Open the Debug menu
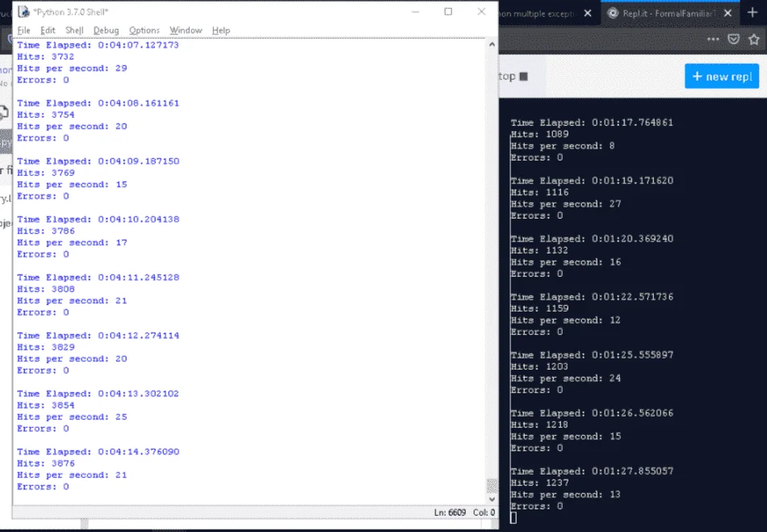Screen dimensions: 767x532 (106, 31)
